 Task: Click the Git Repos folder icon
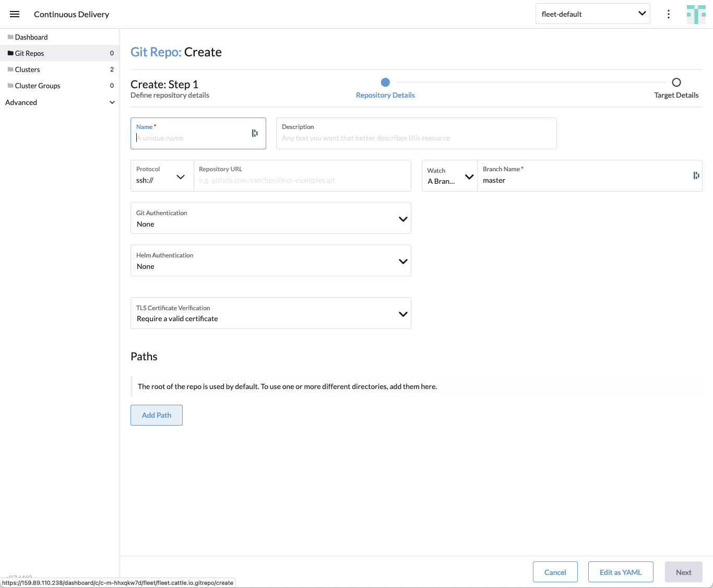pyautogui.click(x=10, y=53)
